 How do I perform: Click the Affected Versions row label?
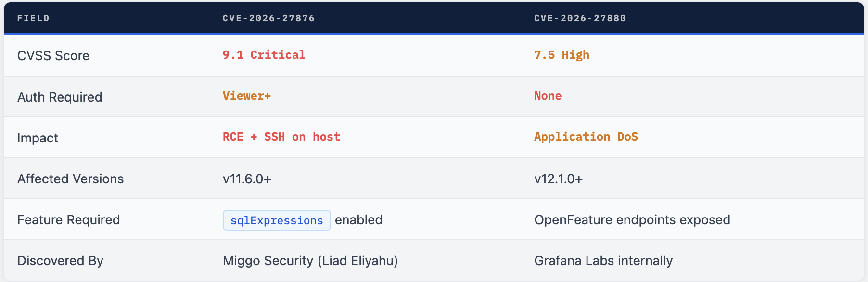pyautogui.click(x=71, y=179)
